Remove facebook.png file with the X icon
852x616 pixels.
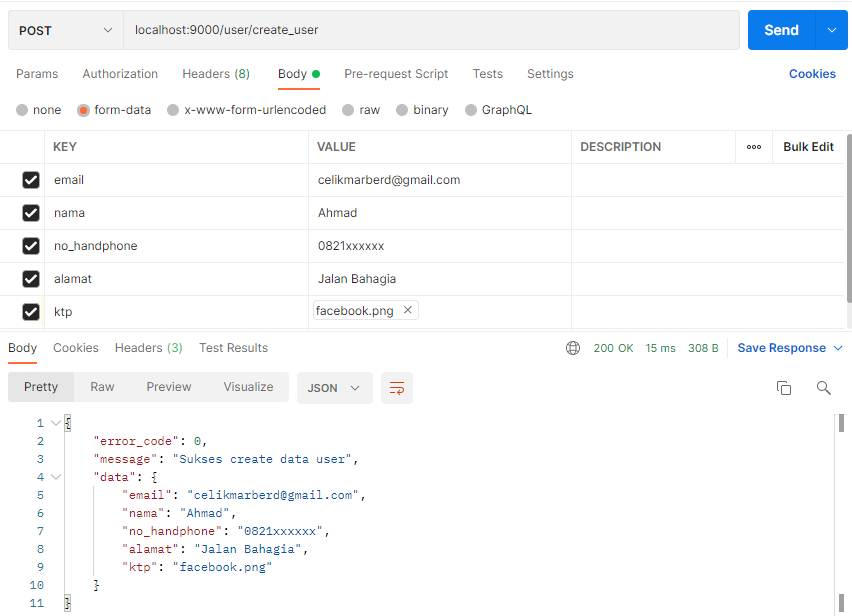408,310
